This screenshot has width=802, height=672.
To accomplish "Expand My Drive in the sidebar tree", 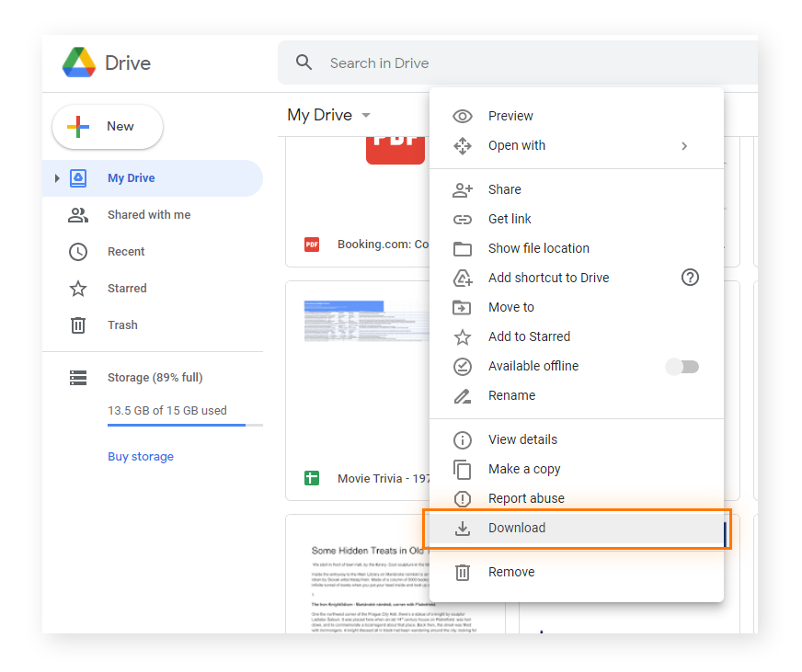I will coord(58,177).
